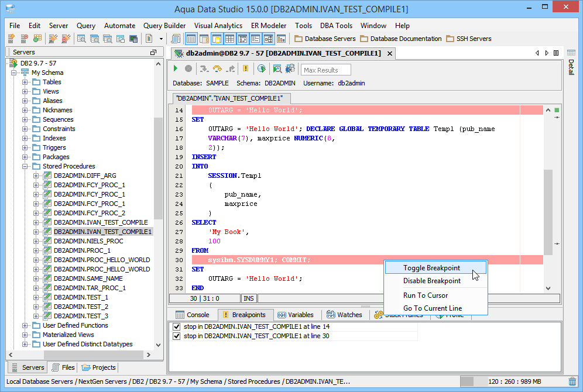Click the Step Into debugger icon
Viewport: 583px width, 392px height.
coord(204,69)
